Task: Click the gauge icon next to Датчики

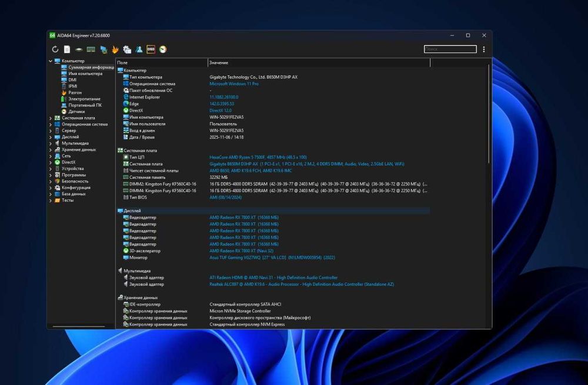Action: click(x=64, y=111)
